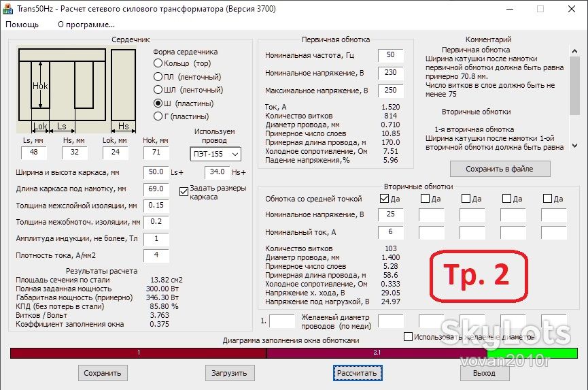Click fifth secondary winding current field

(x=554, y=232)
